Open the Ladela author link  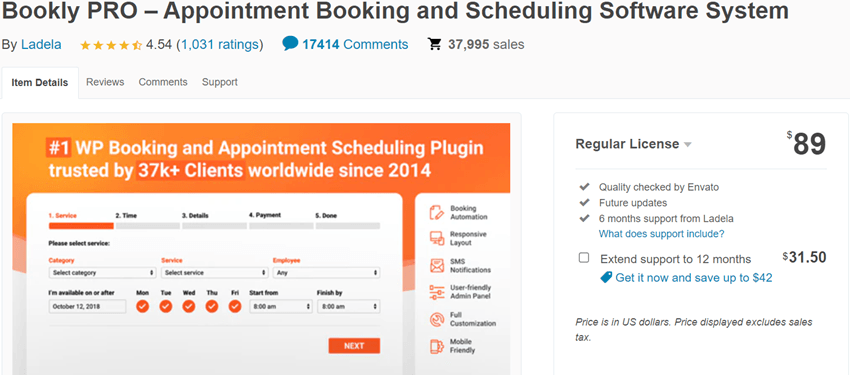[41, 44]
